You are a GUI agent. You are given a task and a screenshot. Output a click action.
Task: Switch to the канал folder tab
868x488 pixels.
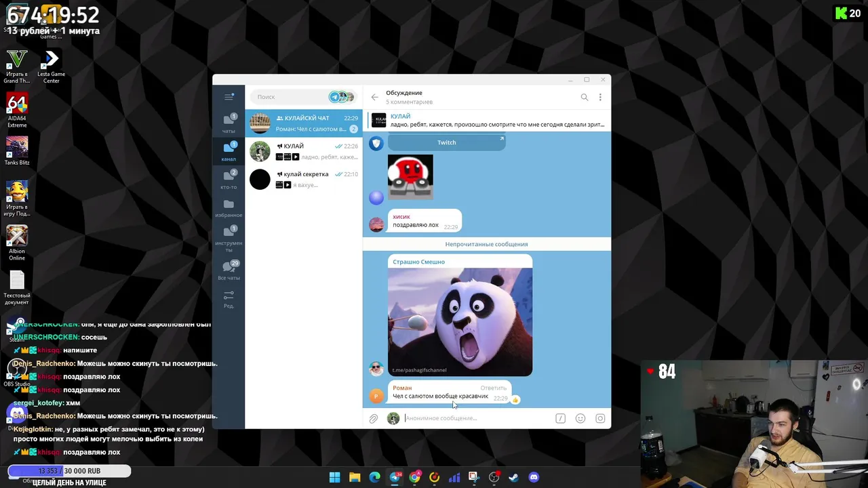(x=229, y=151)
